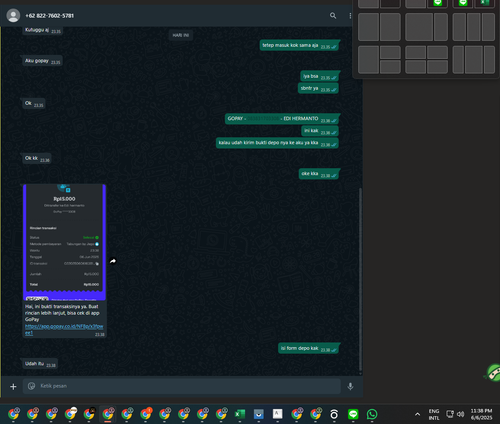This screenshot has width=500, height=424.
Task: Open the white 'A' app icon in the taskbar
Action: coord(277,414)
